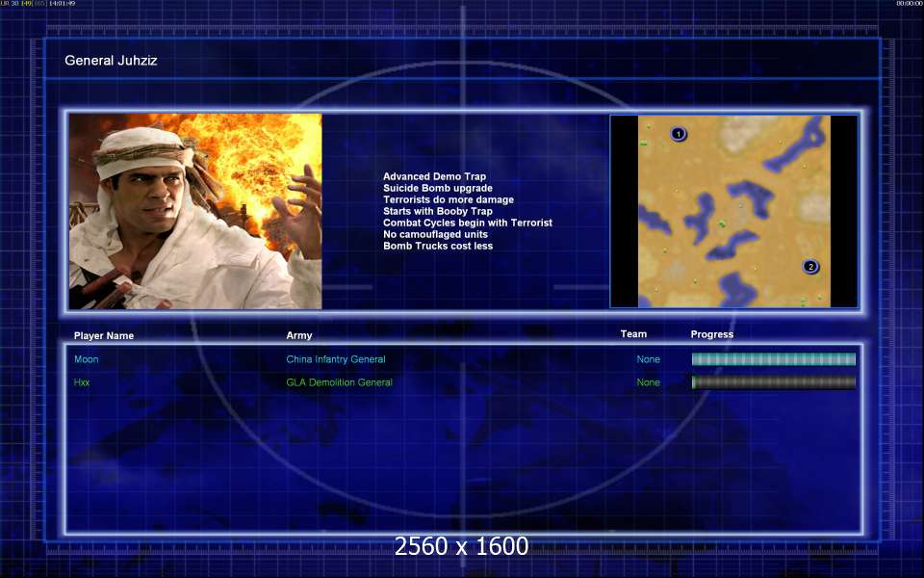Viewport: 924px width, 578px height.
Task: Click start position marker 2 on minimap
Action: point(810,267)
